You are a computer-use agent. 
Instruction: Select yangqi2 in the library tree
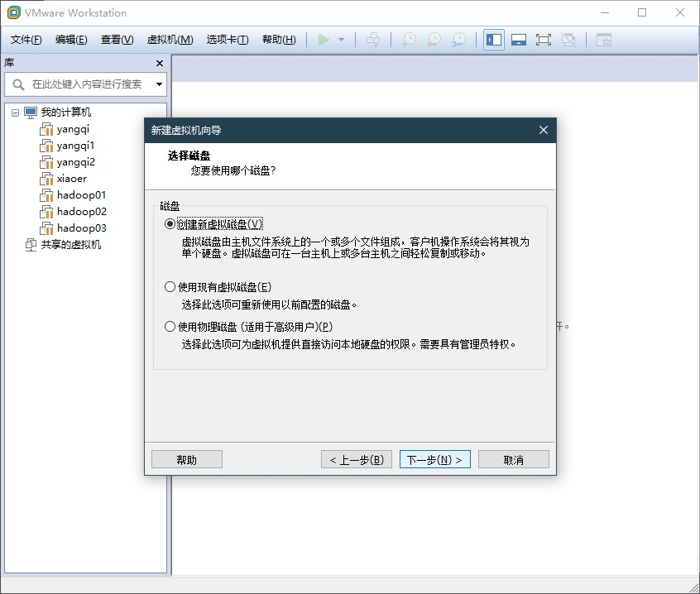76,162
